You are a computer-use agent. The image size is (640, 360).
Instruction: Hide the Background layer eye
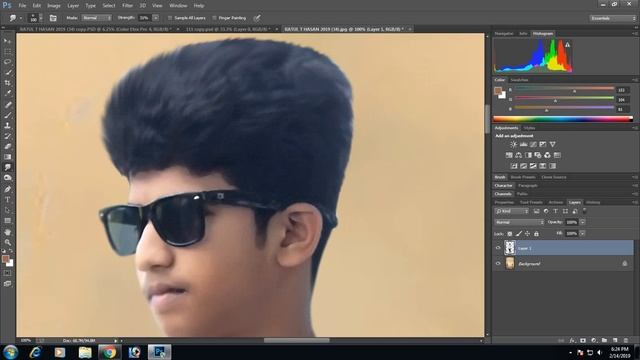pyautogui.click(x=498, y=264)
